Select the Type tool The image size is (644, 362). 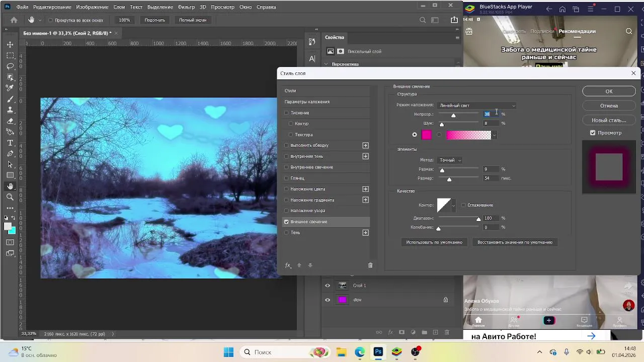tap(10, 143)
